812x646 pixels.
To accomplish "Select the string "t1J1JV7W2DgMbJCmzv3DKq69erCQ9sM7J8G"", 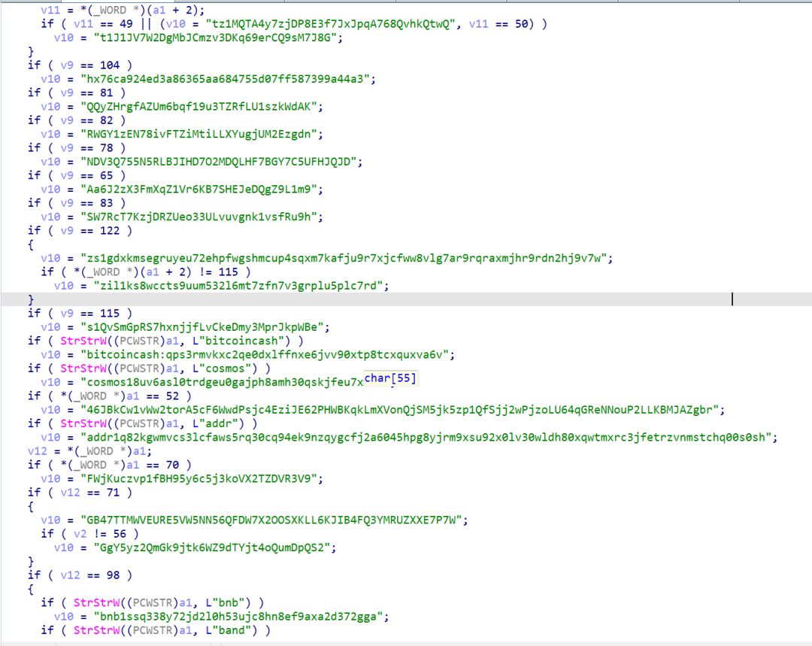I will tap(216, 38).
